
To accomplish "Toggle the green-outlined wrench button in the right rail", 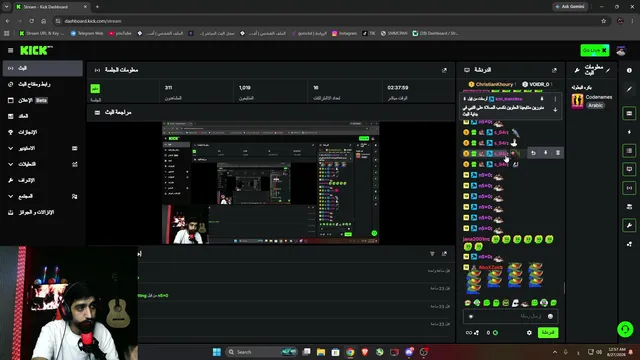I will tap(629, 225).
